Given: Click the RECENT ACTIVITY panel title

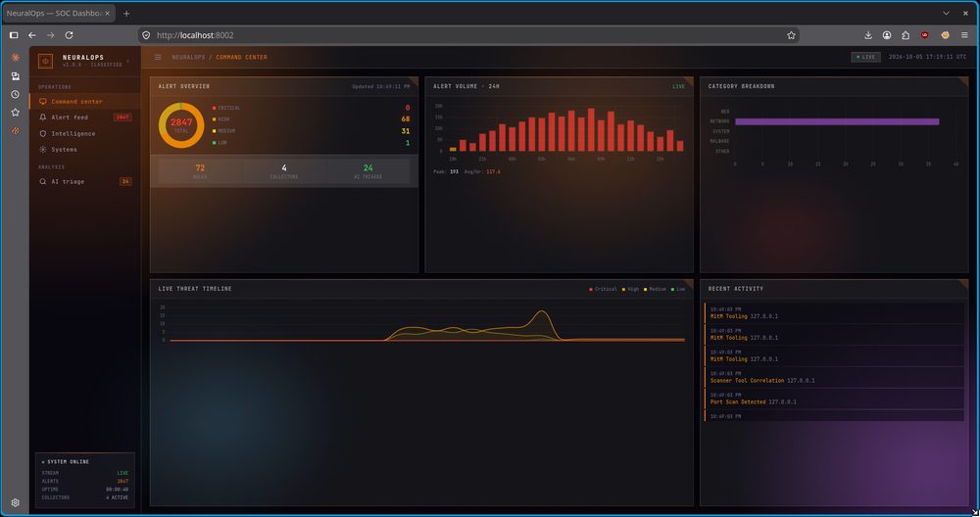Looking at the screenshot, I should [x=736, y=289].
